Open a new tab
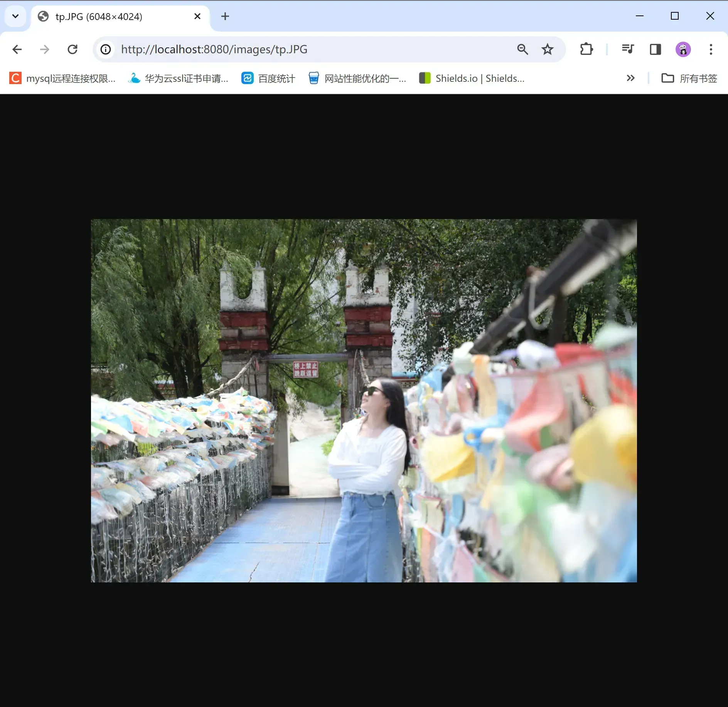This screenshot has width=728, height=707. (x=225, y=16)
